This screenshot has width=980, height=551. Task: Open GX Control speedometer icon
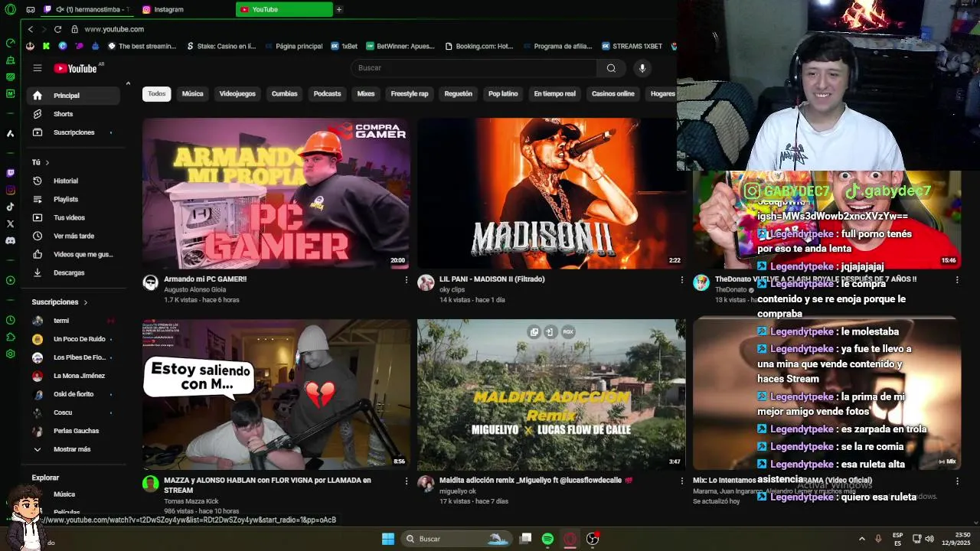[x=10, y=43]
